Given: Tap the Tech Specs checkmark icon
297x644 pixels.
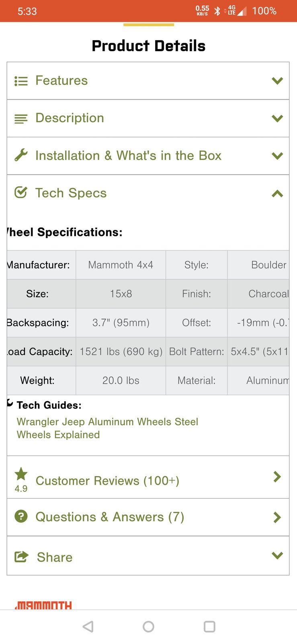Looking at the screenshot, I should [x=21, y=193].
